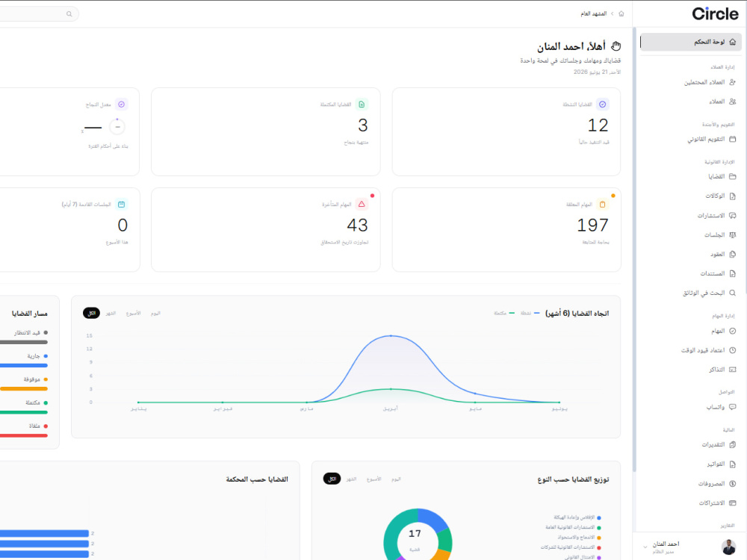The image size is (747, 560).
Task: Open the cases folder icon (القضايا)
Action: coord(732,176)
